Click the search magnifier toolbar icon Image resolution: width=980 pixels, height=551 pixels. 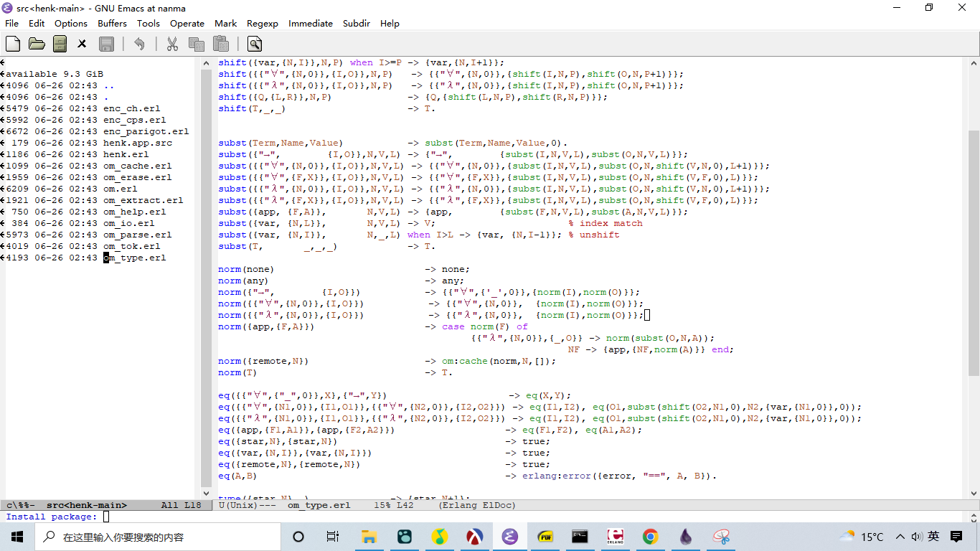click(255, 44)
